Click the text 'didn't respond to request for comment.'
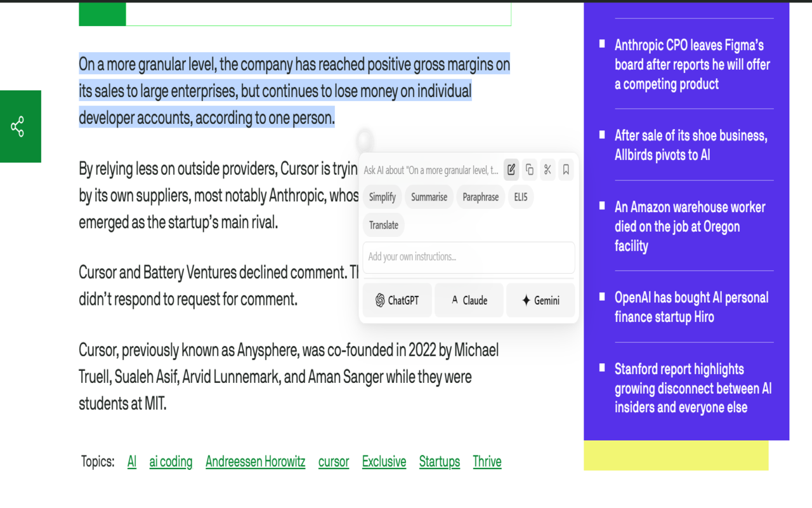 coord(188,299)
